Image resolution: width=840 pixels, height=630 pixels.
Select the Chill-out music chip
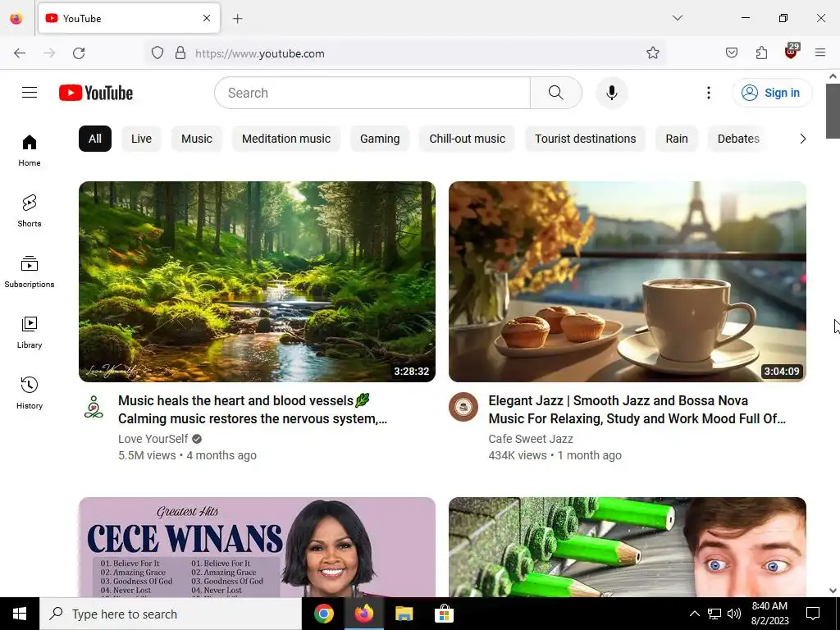[467, 139]
